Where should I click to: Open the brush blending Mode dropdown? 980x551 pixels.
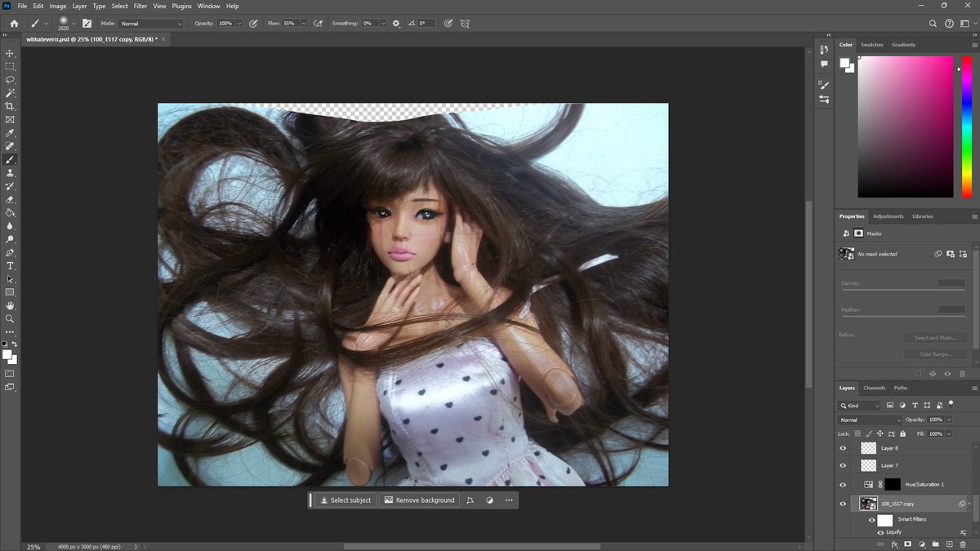(151, 24)
